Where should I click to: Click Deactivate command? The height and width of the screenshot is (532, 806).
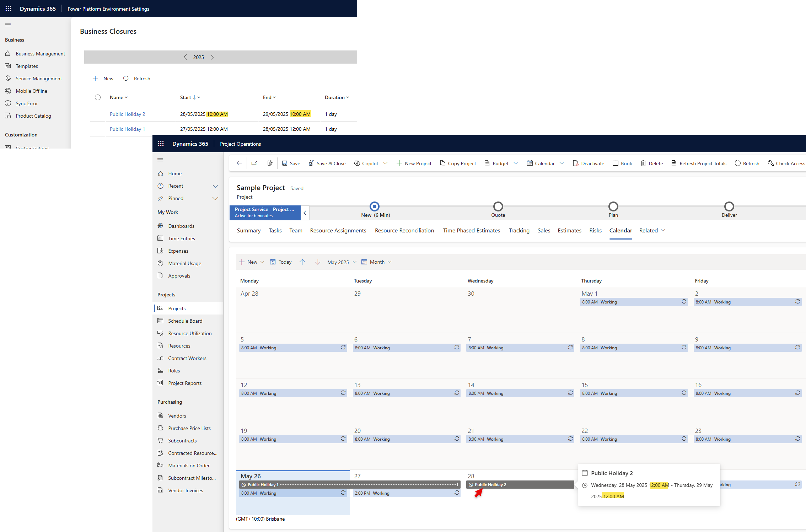589,163
